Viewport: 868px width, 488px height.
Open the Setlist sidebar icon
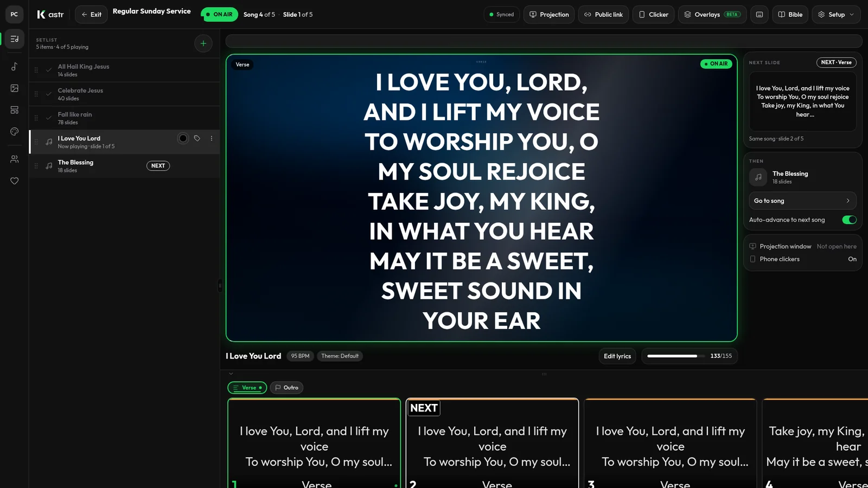(x=15, y=39)
